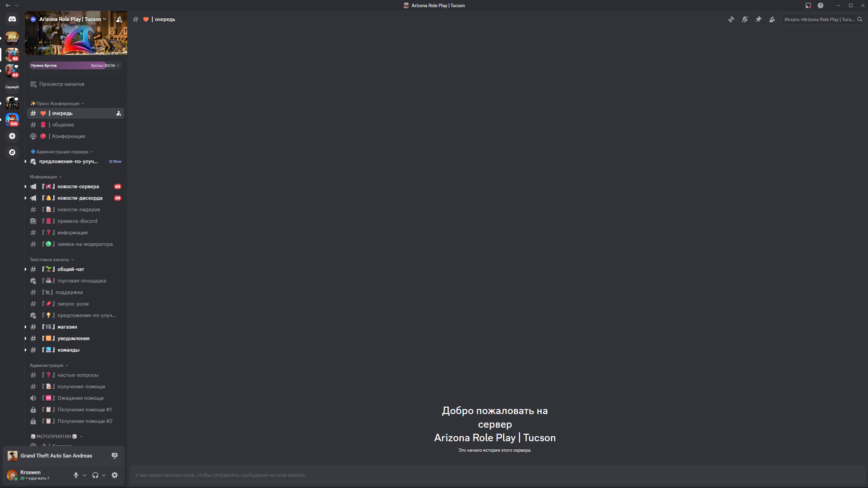The height and width of the screenshot is (488, 868).
Task: Open user settings gear icon
Action: (x=115, y=475)
